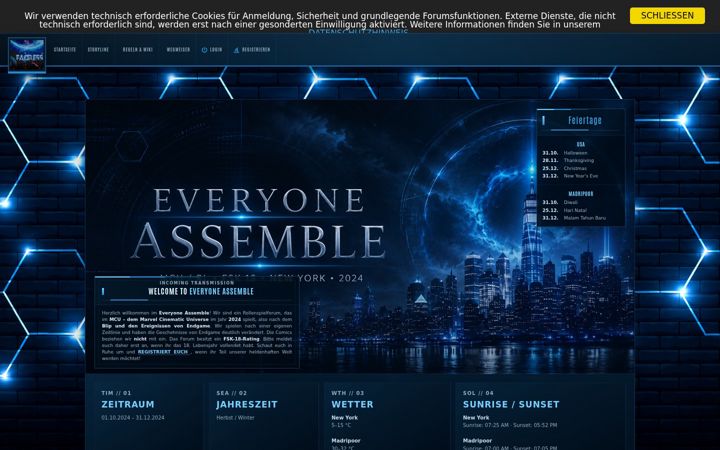This screenshot has width=720, height=450.
Task: Click the Welcome to Everyone Assemble heading
Action: point(201,292)
